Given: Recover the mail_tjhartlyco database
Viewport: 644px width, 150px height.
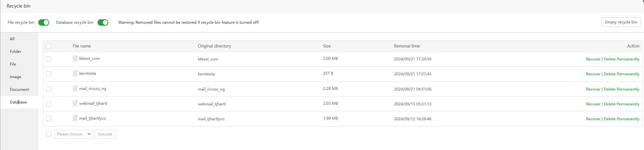Looking at the screenshot, I should [593, 119].
